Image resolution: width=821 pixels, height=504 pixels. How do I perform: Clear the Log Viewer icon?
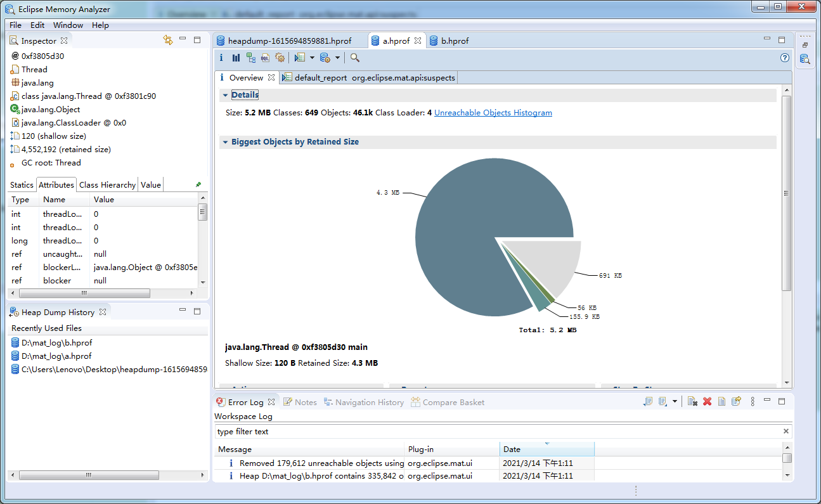[x=693, y=401]
